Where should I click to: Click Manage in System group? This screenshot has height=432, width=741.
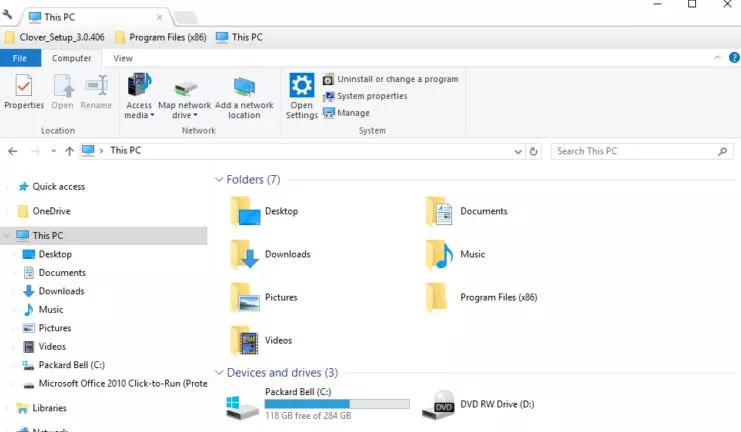coord(346,113)
